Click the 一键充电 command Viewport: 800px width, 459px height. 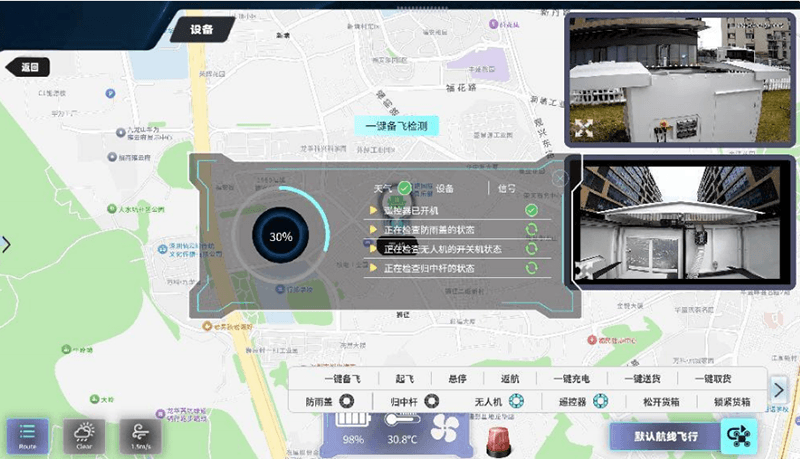point(571,379)
